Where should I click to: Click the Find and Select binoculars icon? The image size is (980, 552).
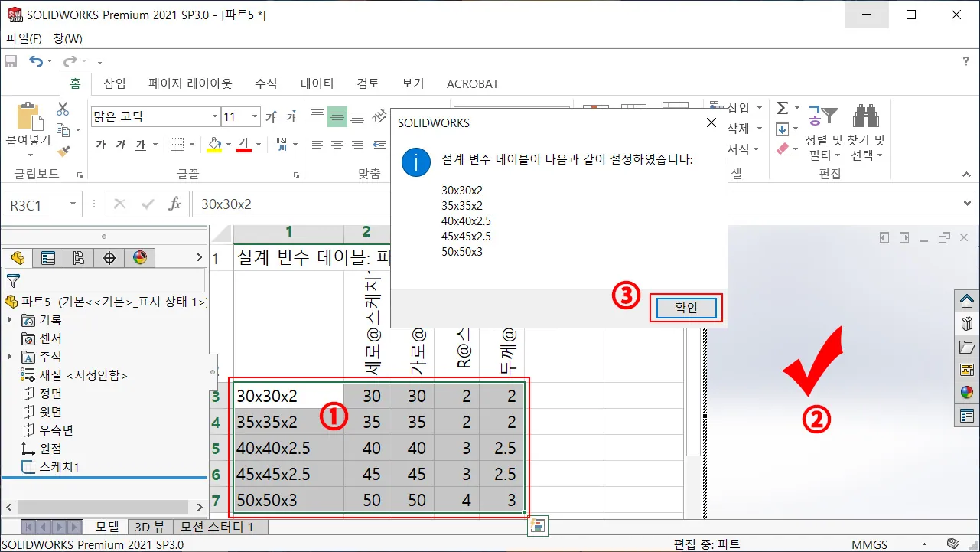point(865,116)
